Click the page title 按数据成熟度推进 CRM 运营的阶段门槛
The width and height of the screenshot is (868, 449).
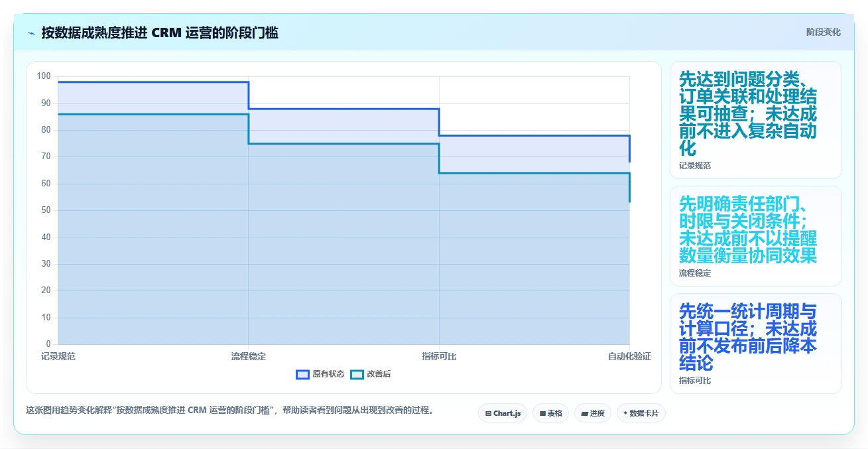click(160, 32)
